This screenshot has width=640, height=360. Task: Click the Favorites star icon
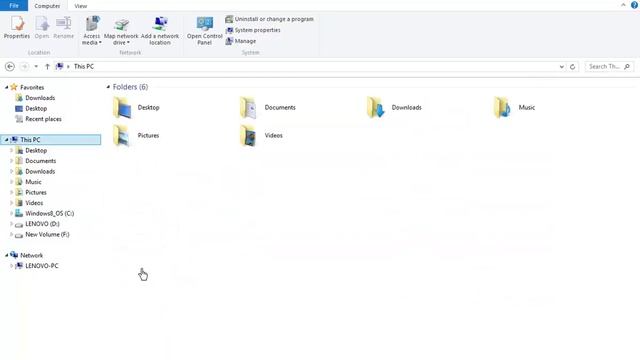click(x=14, y=87)
